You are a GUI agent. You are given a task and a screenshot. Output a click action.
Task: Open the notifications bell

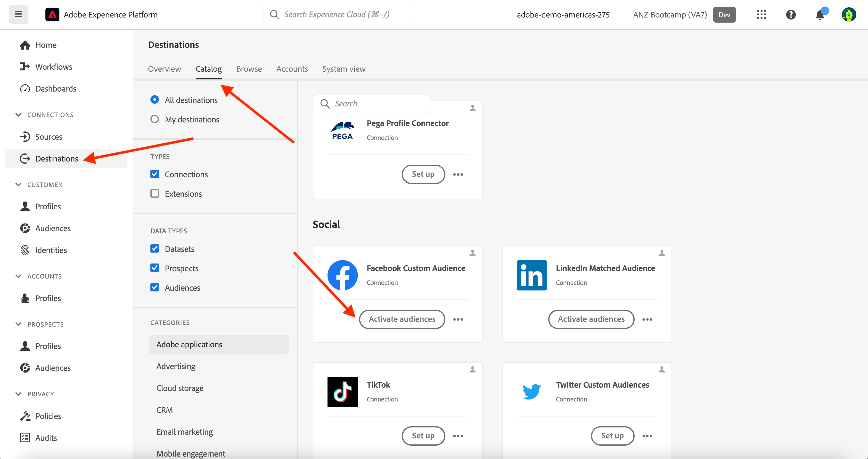click(x=820, y=15)
